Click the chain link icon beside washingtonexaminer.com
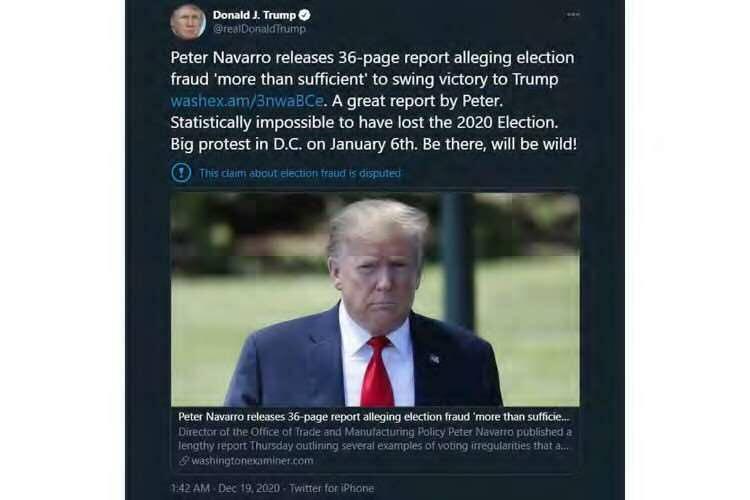This screenshot has width=750, height=500. (184, 461)
